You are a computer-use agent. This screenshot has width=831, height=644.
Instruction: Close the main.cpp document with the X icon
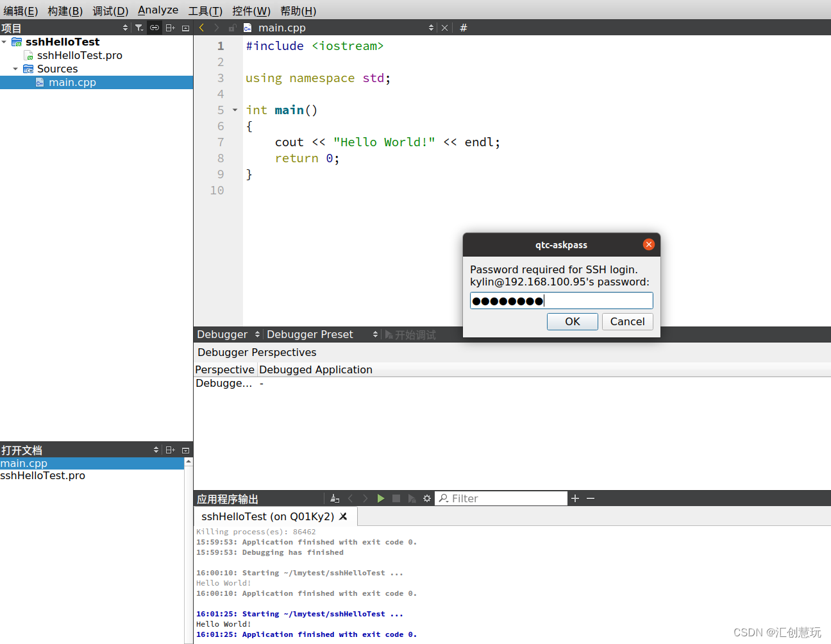click(x=444, y=28)
